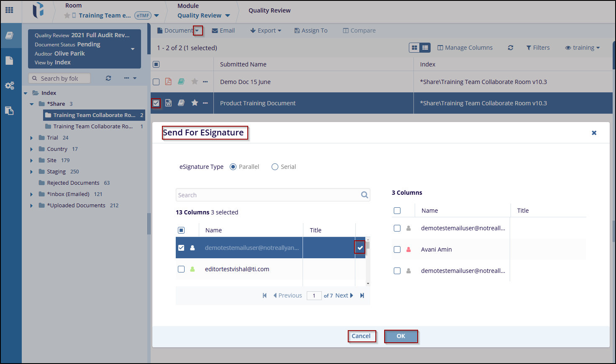The width and height of the screenshot is (616, 364).
Task: Click the search magnifier icon in the dialog
Action: point(364,195)
